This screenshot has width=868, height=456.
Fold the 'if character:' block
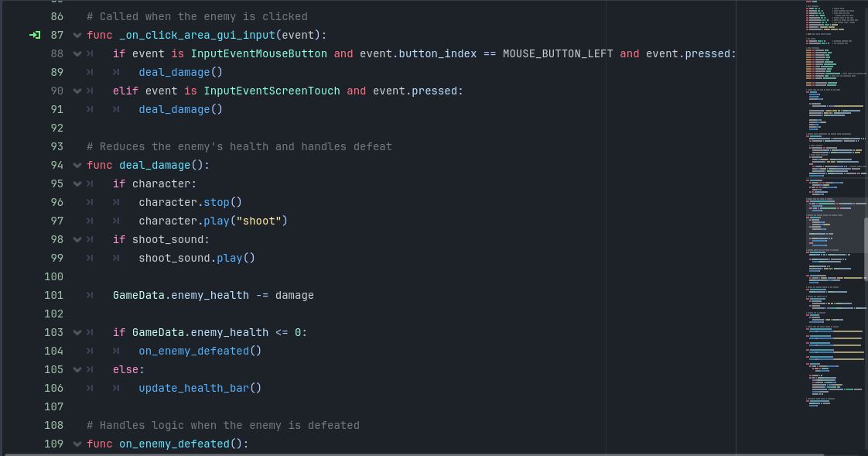(77, 183)
